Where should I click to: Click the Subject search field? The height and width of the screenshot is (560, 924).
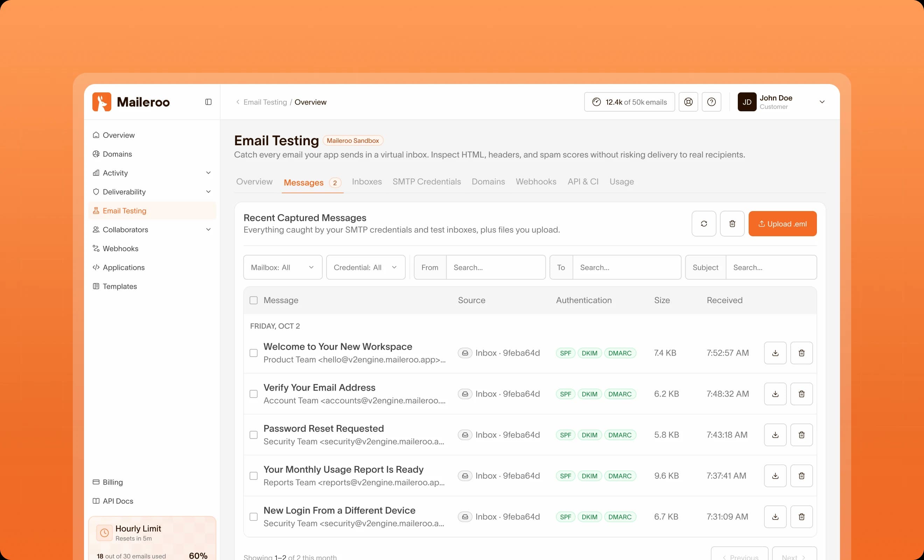(x=771, y=267)
